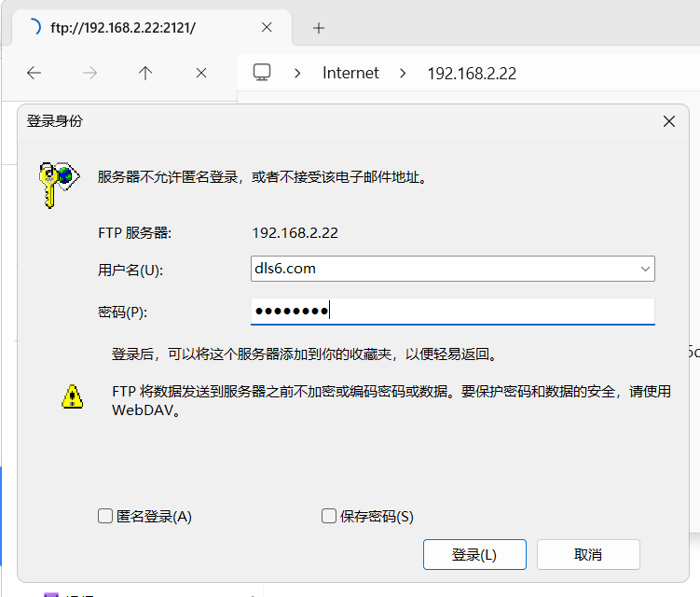Screen dimensions: 700x597
Task: Click the forward navigation arrow
Action: (89, 73)
